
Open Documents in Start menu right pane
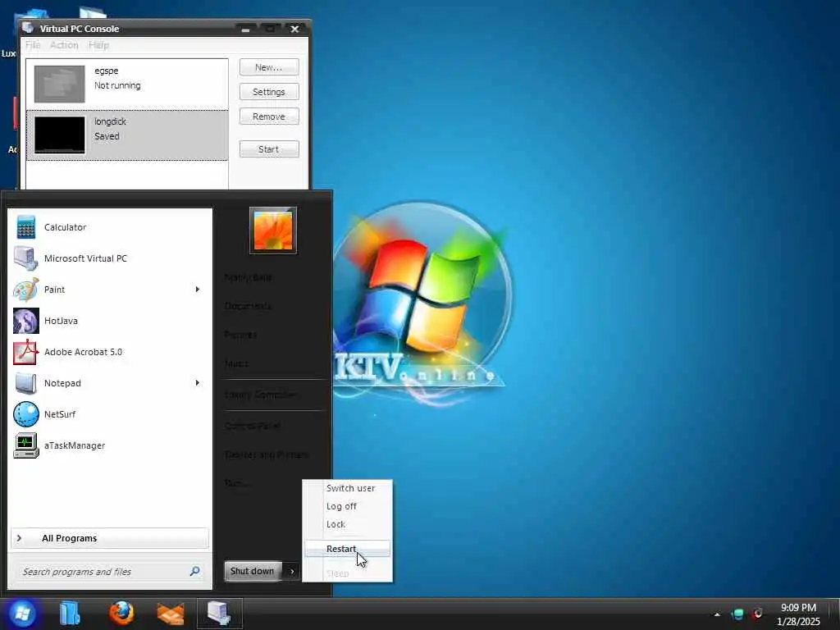(x=248, y=306)
